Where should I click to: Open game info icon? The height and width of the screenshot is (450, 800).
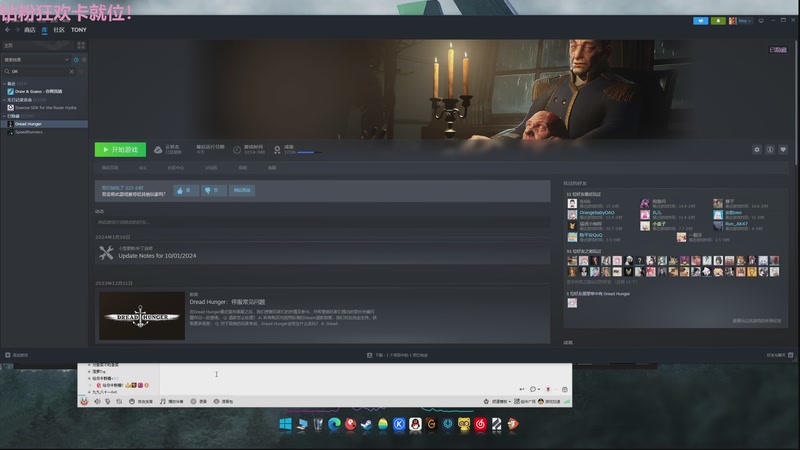pos(770,149)
